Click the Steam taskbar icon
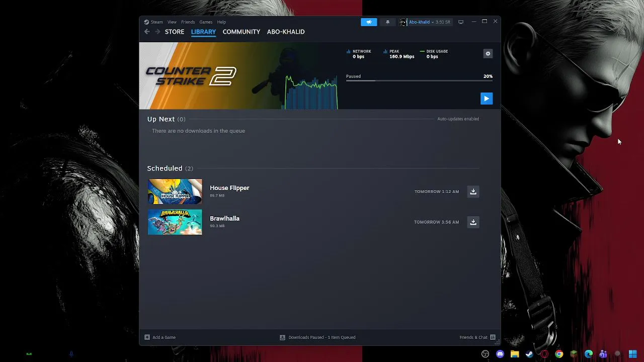 [529, 354]
